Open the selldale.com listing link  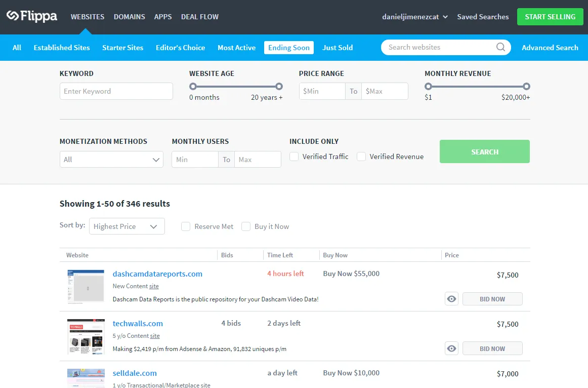coord(135,373)
